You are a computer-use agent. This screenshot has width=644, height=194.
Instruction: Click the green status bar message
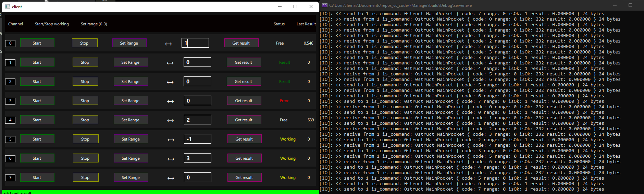click(x=18, y=193)
